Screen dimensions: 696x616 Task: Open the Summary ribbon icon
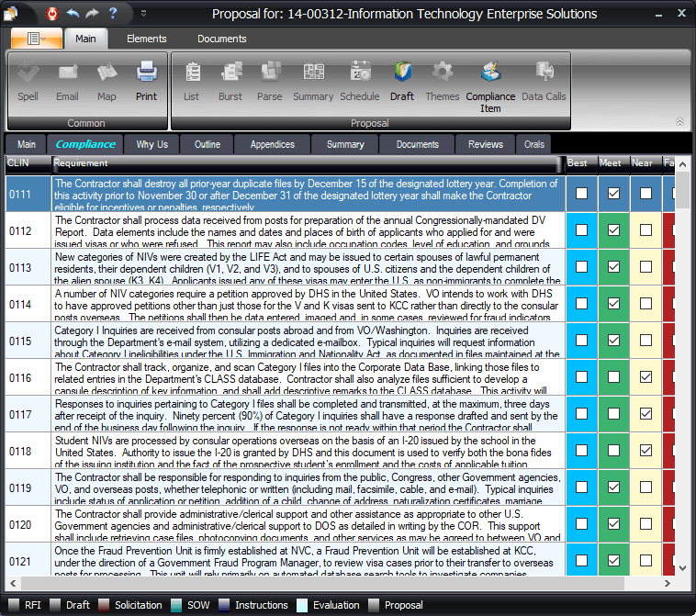point(313,72)
